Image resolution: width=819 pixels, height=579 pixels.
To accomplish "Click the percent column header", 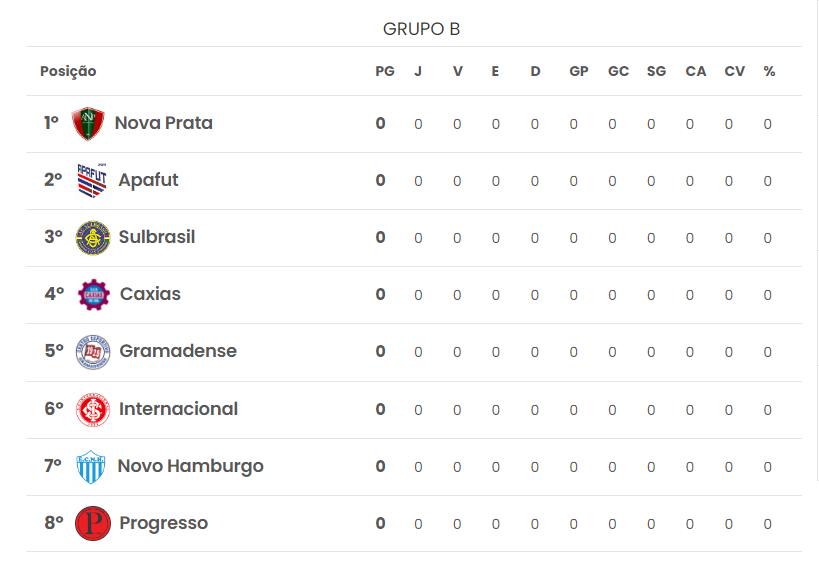I will click(x=769, y=72).
